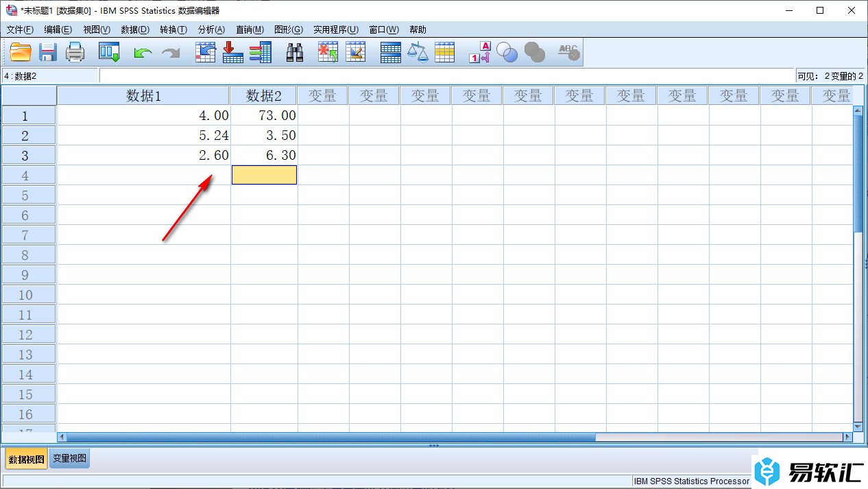The height and width of the screenshot is (489, 868).
Task: Click the cell editor input bar
Action: coord(446,75)
